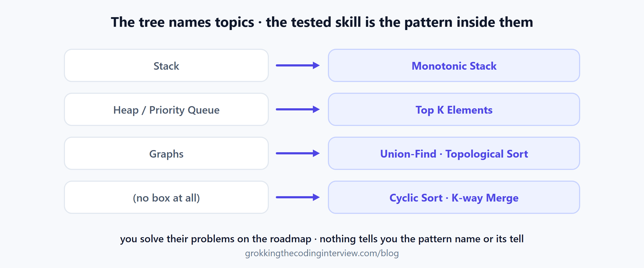Click the arrow after Heap / Priority Queue

tap(298, 109)
